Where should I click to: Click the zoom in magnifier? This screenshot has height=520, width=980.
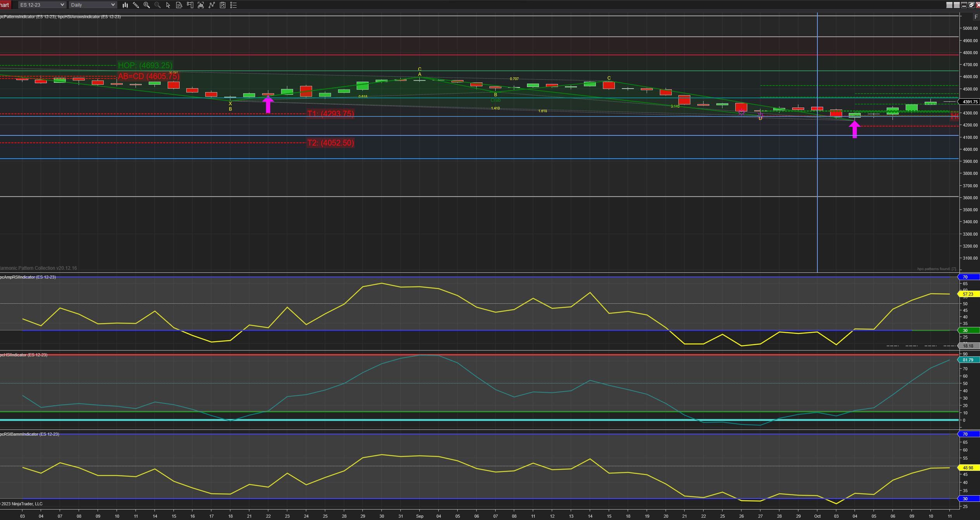coord(147,5)
